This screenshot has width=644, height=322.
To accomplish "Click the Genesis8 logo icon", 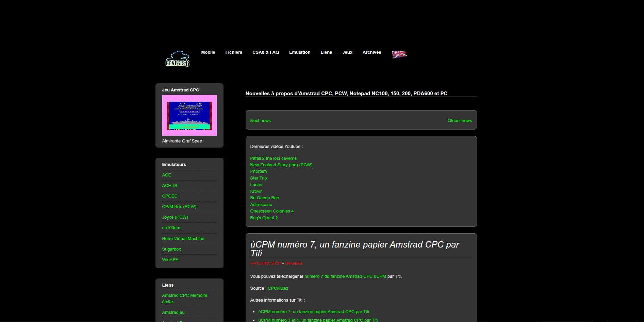I will pyautogui.click(x=177, y=59).
